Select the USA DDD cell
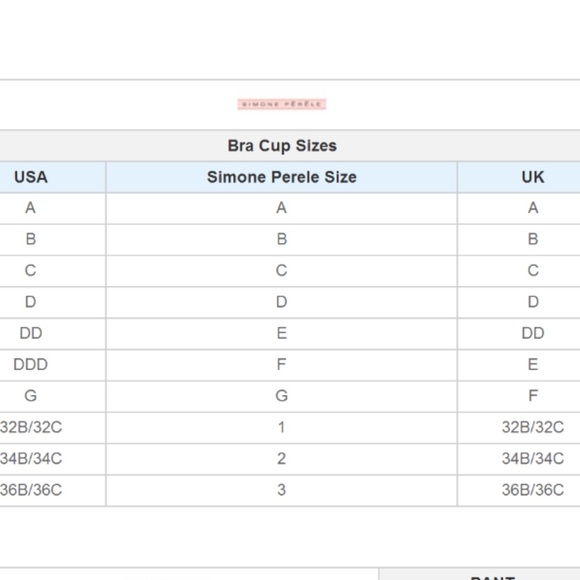Screen dimensions: 580x580 tap(31, 365)
